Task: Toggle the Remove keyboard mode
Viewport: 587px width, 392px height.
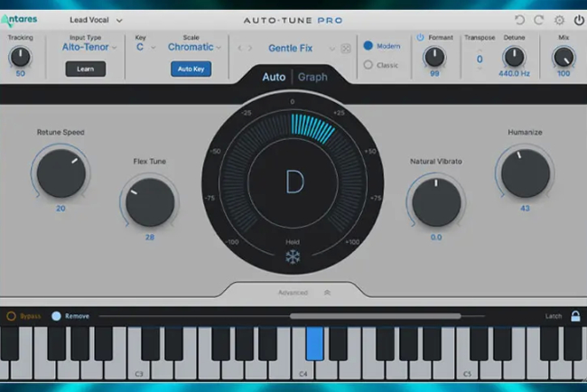Action: [x=56, y=316]
